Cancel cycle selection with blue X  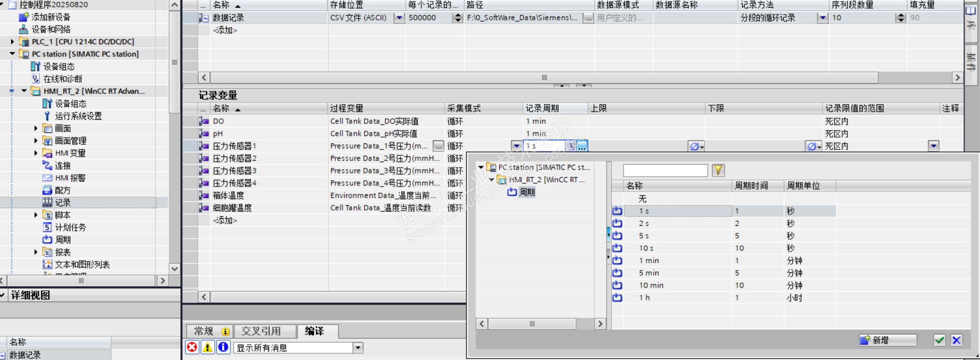(x=957, y=340)
